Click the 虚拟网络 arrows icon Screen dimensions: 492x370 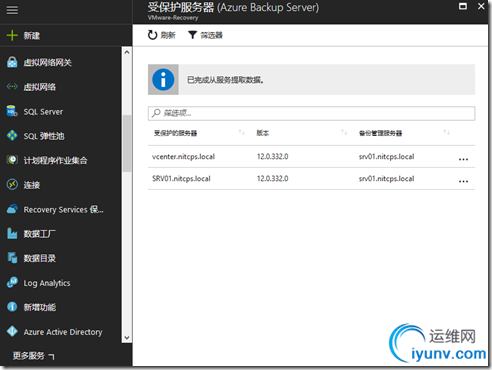click(x=12, y=87)
